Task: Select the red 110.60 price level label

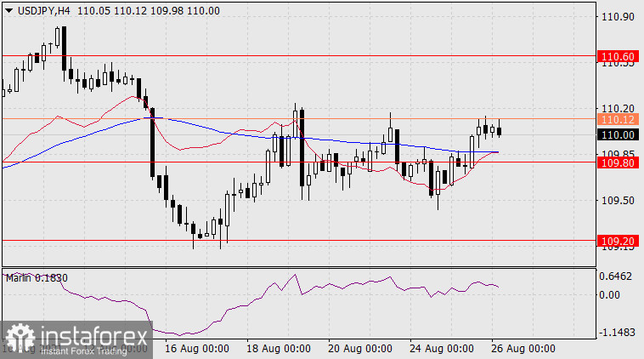Action: click(x=619, y=56)
